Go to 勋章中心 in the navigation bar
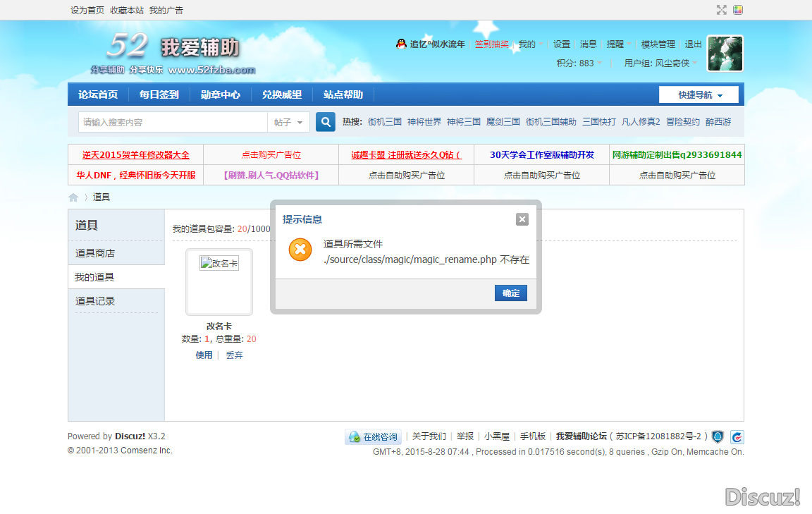Image resolution: width=812 pixels, height=514 pixels. point(220,94)
